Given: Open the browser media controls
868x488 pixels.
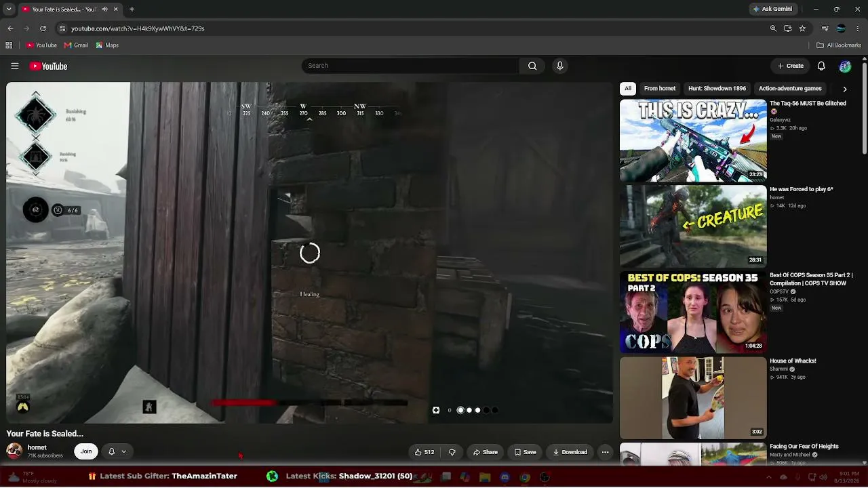Looking at the screenshot, I should coord(825,28).
